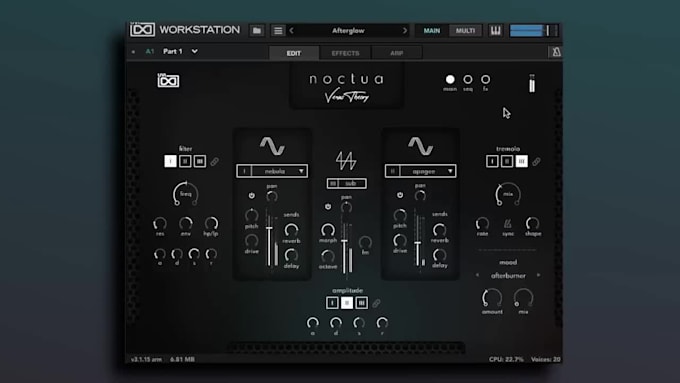The width and height of the screenshot is (680, 383).
Task: Select the seq page radio button
Action: (x=468, y=79)
